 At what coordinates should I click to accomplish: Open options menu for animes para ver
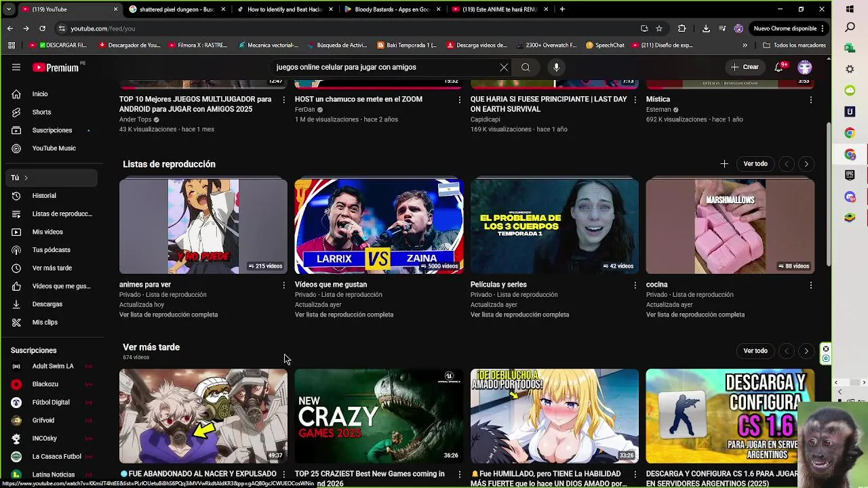point(284,285)
